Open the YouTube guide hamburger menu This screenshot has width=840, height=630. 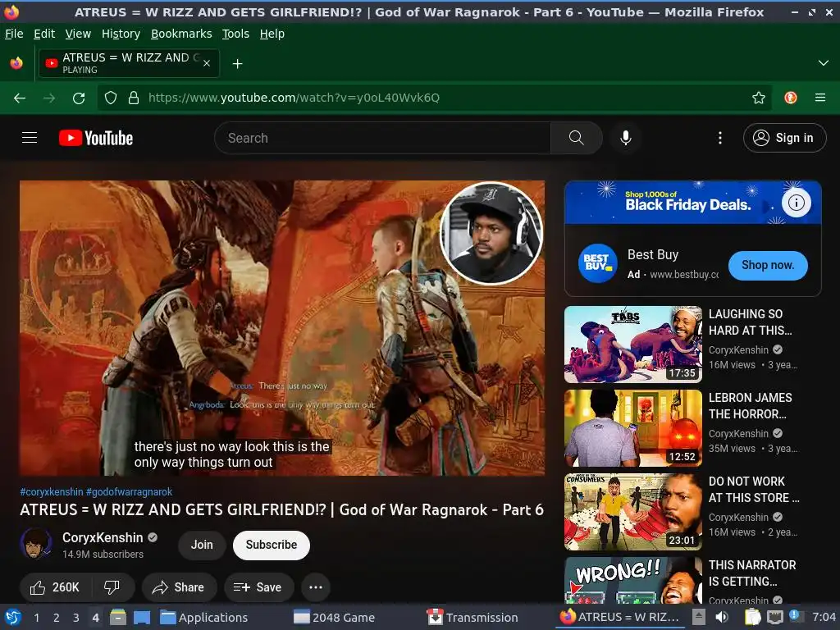click(30, 138)
